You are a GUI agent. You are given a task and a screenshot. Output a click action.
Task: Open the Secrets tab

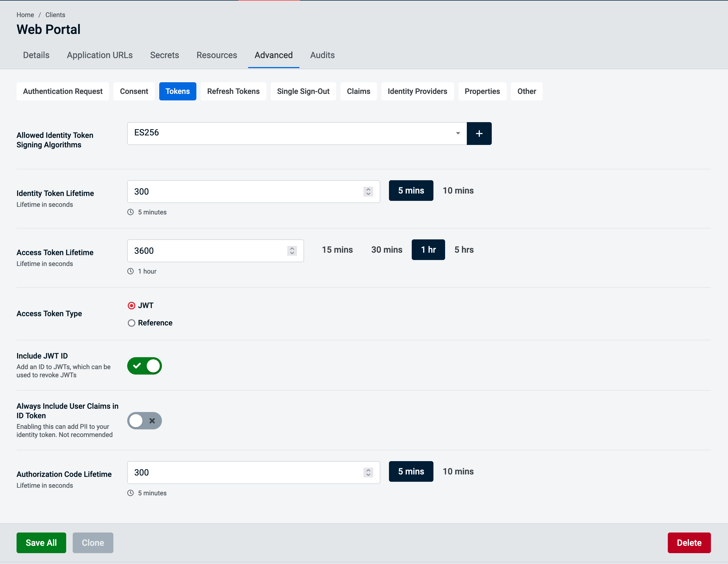[x=164, y=55]
